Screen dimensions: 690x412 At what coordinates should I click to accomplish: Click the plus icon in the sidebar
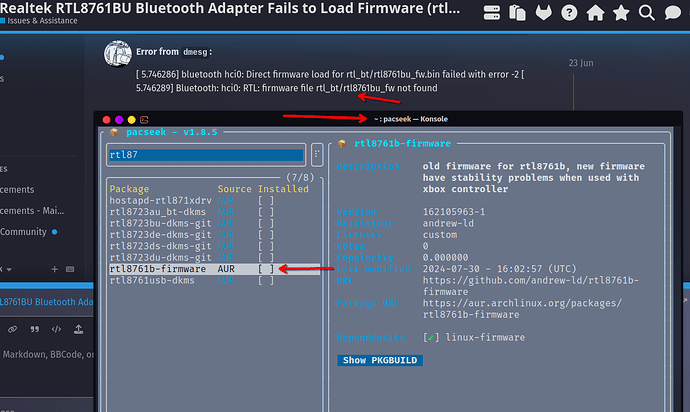[55, 269]
